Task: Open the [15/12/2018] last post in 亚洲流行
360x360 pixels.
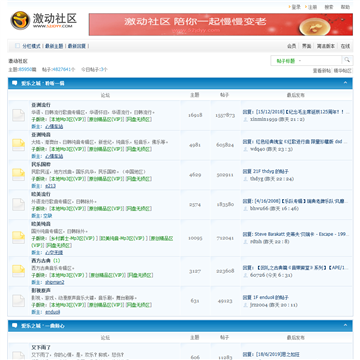Action: point(296,112)
